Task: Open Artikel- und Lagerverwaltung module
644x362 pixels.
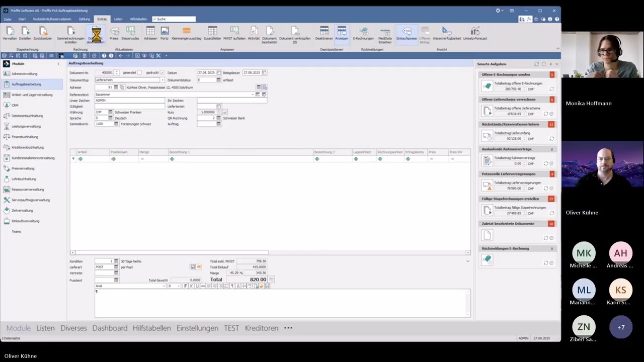Action: coord(32,95)
